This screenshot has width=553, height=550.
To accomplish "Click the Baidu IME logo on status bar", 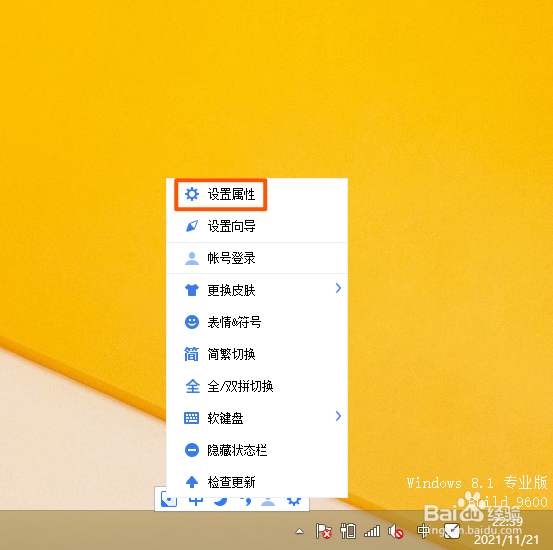I will (x=169, y=500).
